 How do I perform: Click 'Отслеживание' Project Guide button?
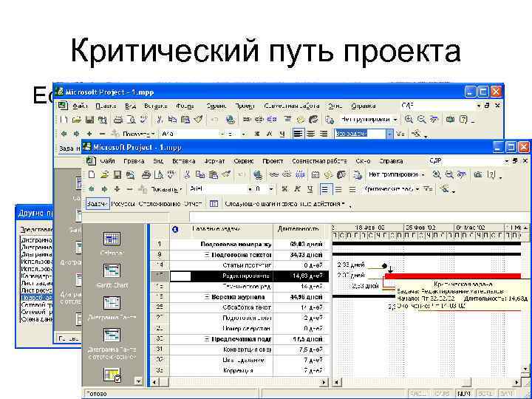tap(160, 204)
